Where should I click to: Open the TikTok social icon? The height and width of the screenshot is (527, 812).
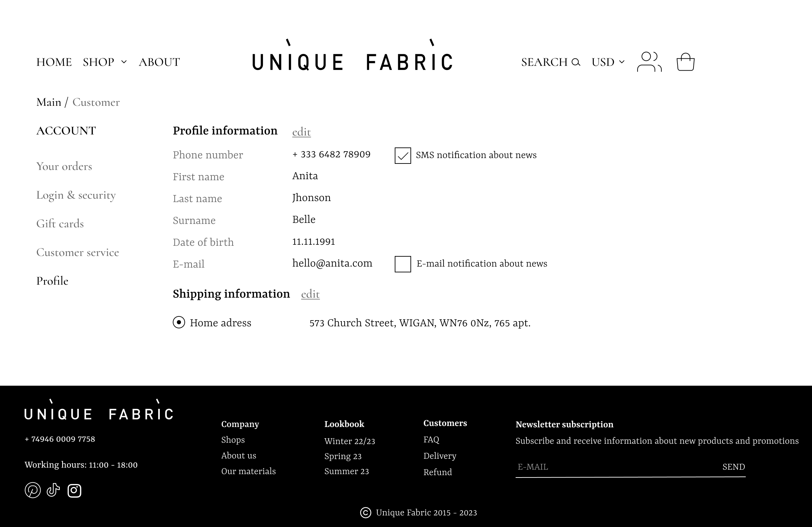53,490
